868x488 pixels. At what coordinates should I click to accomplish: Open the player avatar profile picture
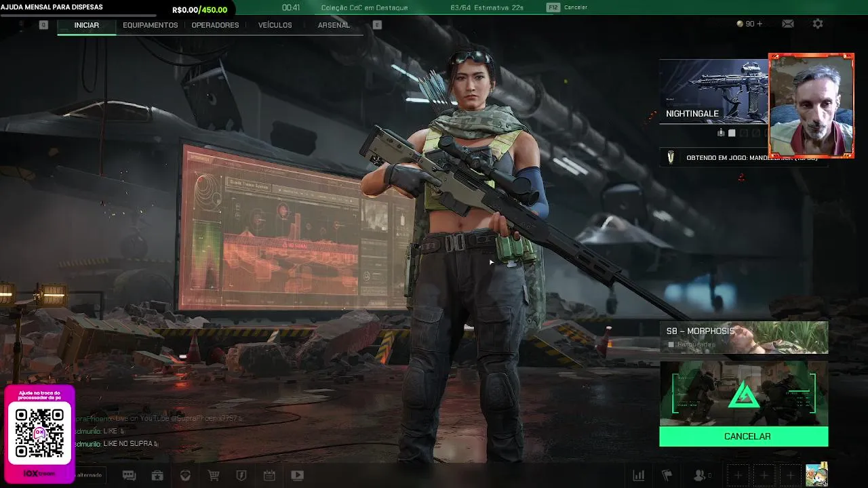point(816,475)
